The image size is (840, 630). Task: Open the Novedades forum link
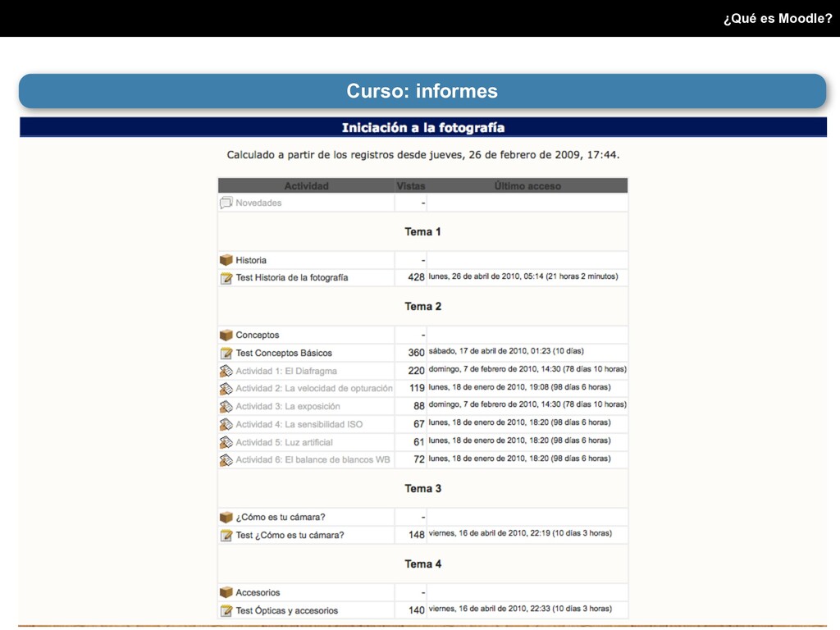[x=258, y=203]
